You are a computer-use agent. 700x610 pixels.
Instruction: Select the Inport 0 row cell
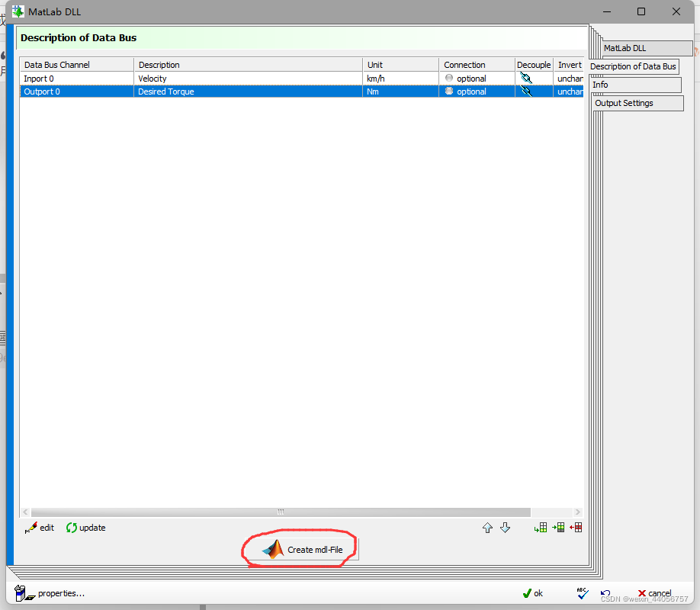(x=77, y=78)
